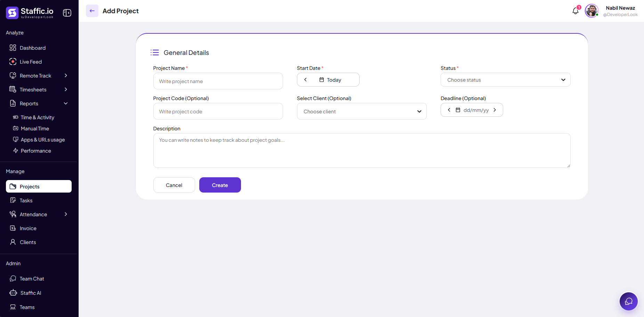
Task: Click Today in the Start Date picker
Action: (334, 80)
